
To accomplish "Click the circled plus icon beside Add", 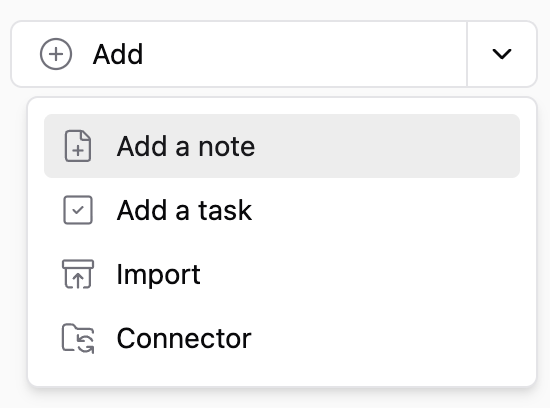I will 56,54.
